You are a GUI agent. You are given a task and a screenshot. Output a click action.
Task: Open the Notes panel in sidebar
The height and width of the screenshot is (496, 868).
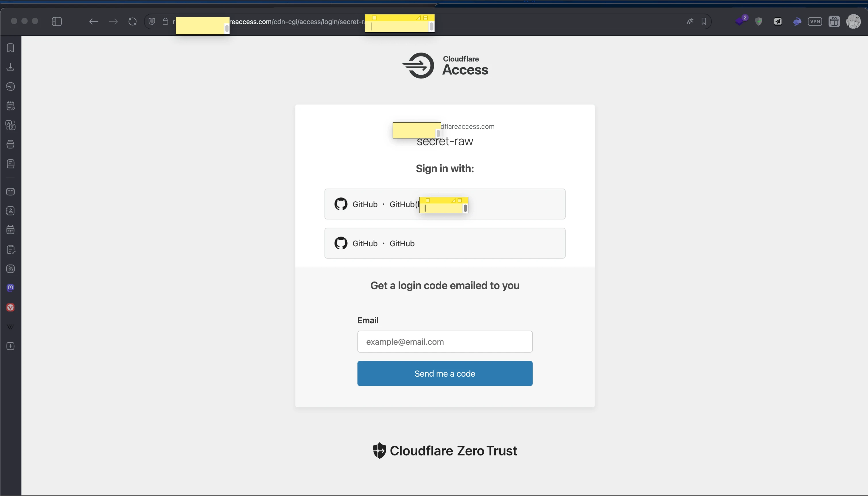click(x=11, y=106)
